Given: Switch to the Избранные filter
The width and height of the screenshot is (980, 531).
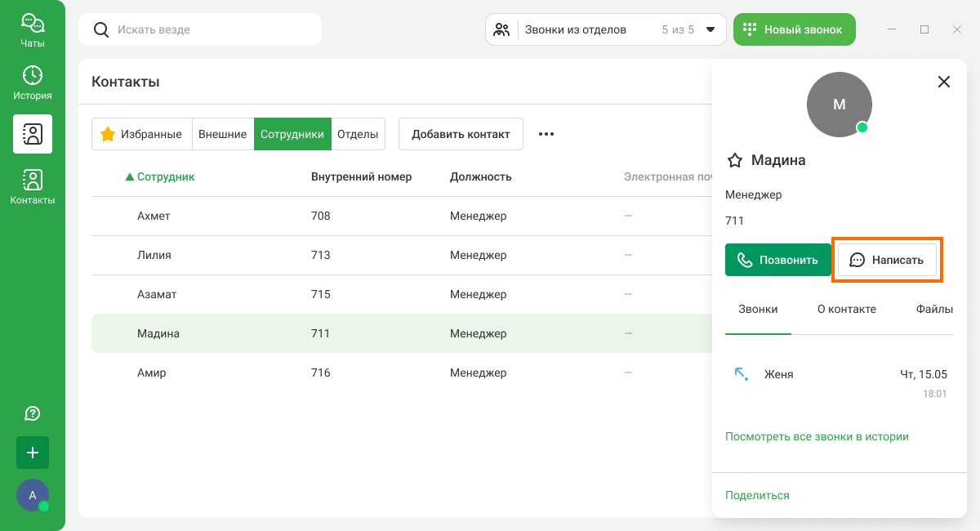Looking at the screenshot, I should [141, 134].
